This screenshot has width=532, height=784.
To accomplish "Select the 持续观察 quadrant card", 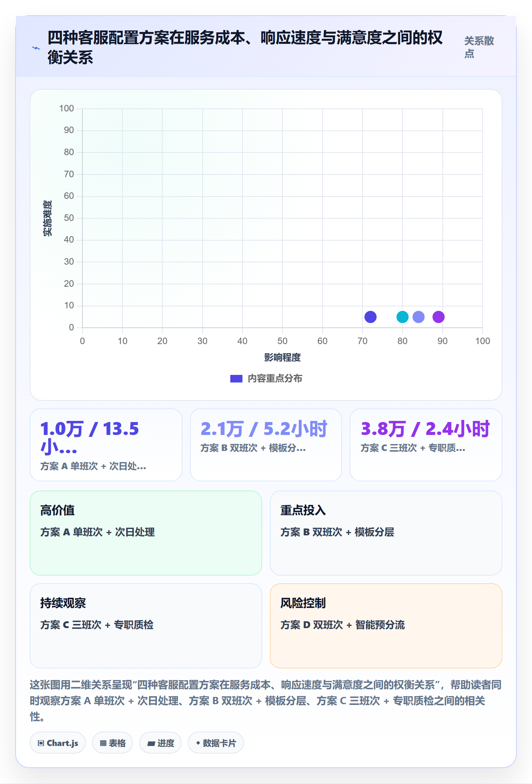I will 146,626.
